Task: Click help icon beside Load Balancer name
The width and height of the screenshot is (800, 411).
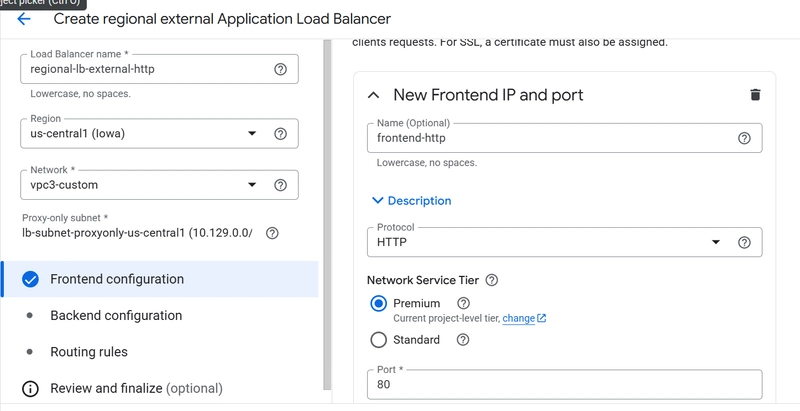Action: click(x=280, y=69)
